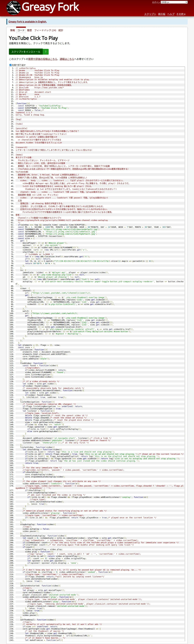Click the YouTube Click To Play heading
The height and width of the screenshot is (644, 194).
(x=33, y=38)
